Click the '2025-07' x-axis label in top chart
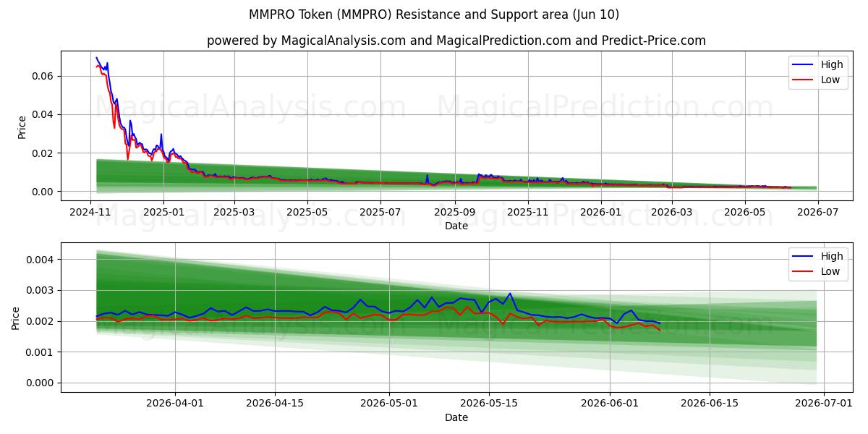Image resolution: width=868 pixels, height=434 pixels. [380, 212]
